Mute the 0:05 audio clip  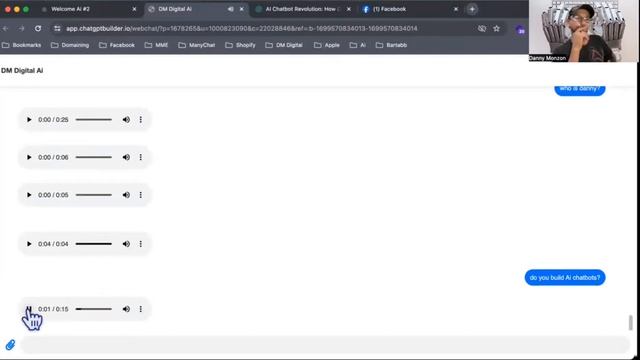pos(126,195)
